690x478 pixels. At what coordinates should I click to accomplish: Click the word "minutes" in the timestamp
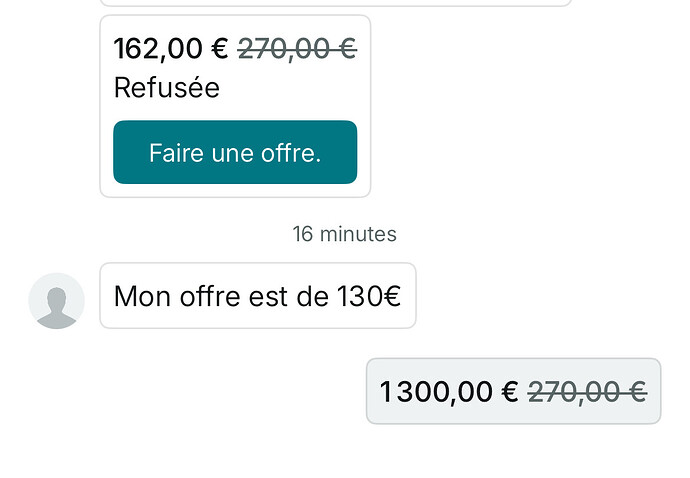(359, 234)
